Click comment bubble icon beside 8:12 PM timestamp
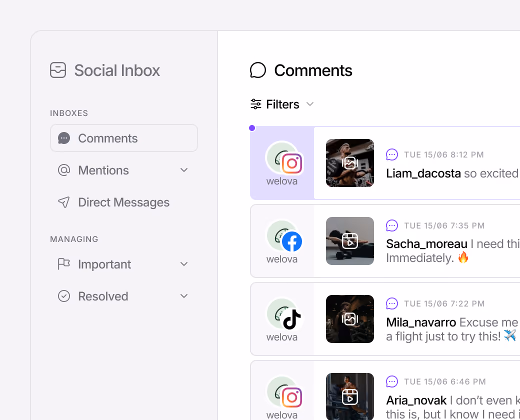Image resolution: width=520 pixels, height=420 pixels. point(392,154)
